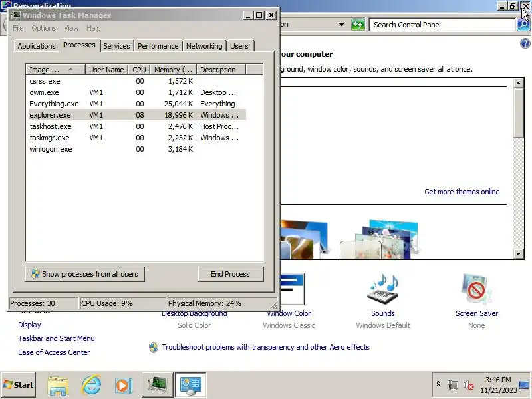Switch to the Networking tab
Viewport: 532px width, 399px height.
click(x=204, y=46)
